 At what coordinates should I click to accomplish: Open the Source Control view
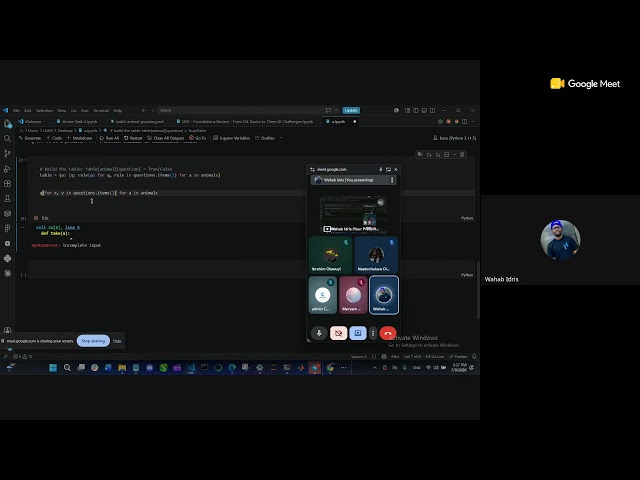click(7, 153)
